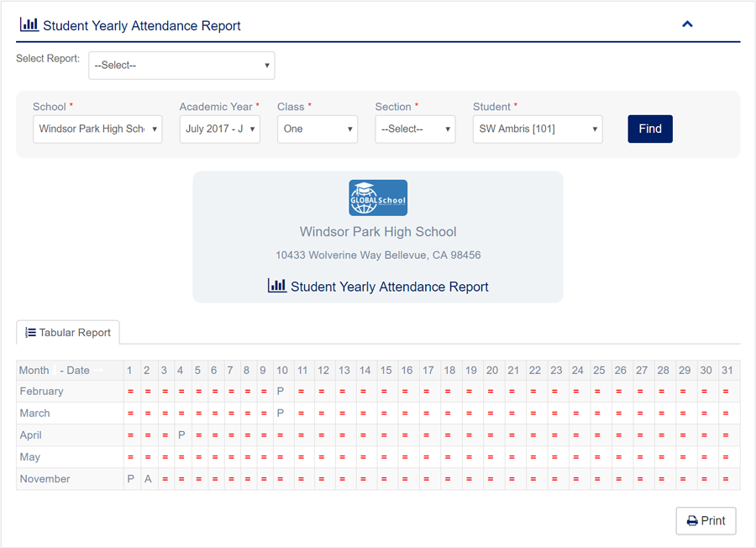The width and height of the screenshot is (756, 548).
Task: Open the Student dropdown showing SW Ambris
Action: click(538, 129)
